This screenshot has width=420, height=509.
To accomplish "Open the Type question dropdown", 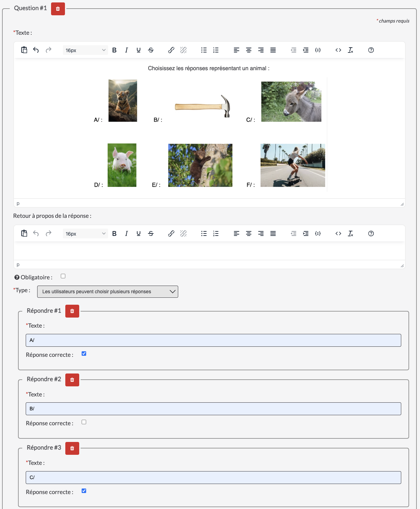I will [x=108, y=292].
